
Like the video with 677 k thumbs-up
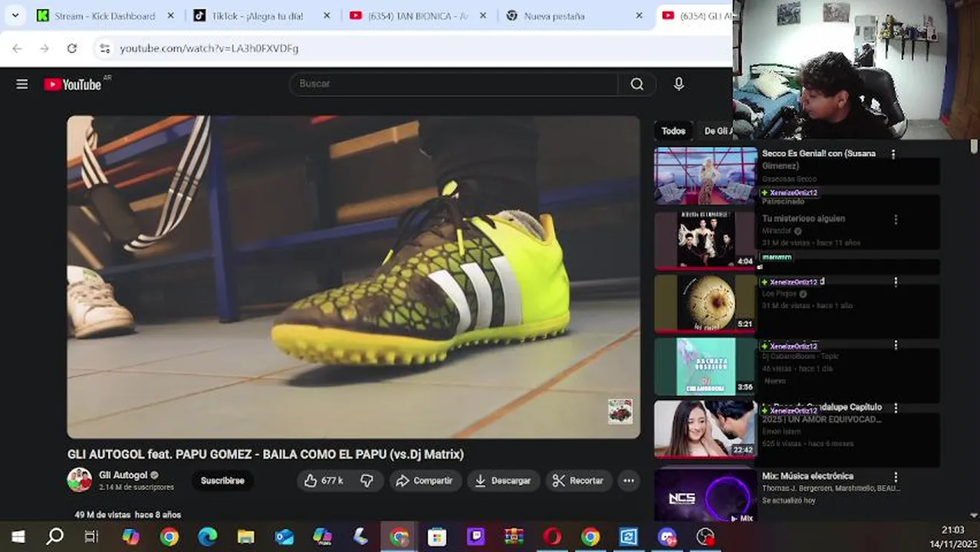(x=323, y=481)
